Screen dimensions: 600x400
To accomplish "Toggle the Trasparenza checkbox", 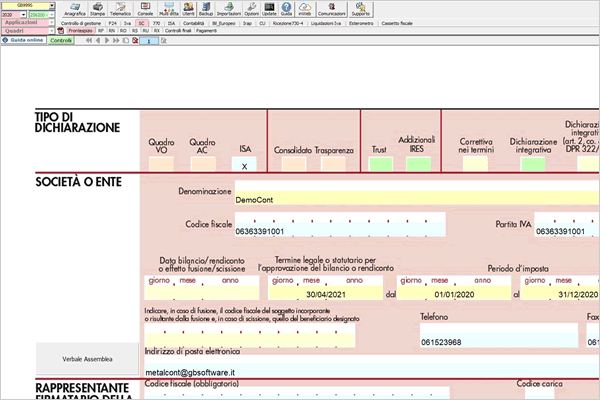I will click(x=333, y=164).
